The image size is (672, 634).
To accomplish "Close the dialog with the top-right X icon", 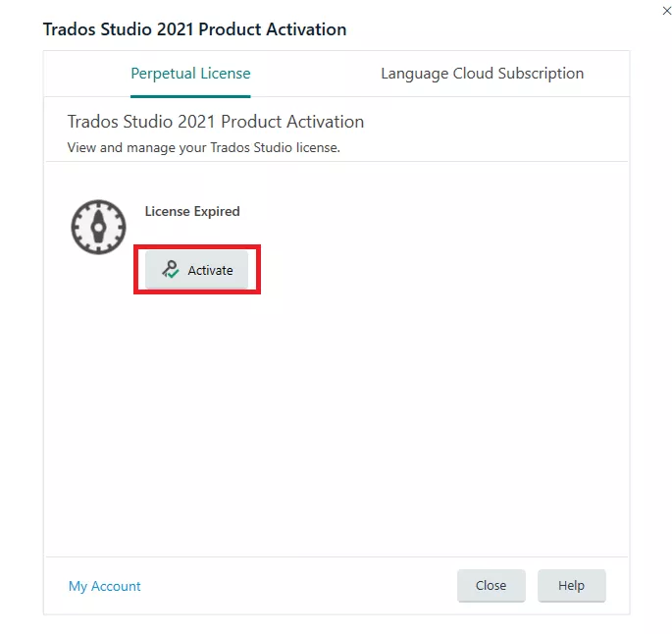I will point(666,11).
